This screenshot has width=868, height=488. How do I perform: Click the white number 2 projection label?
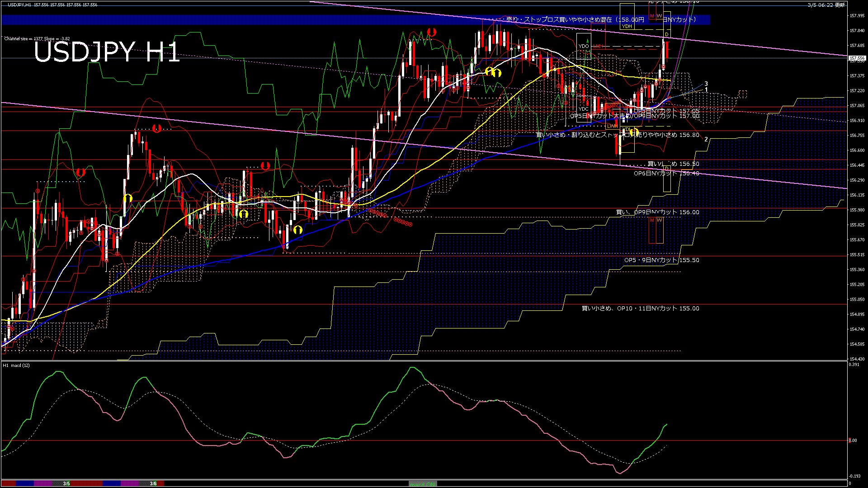pyautogui.click(x=706, y=140)
